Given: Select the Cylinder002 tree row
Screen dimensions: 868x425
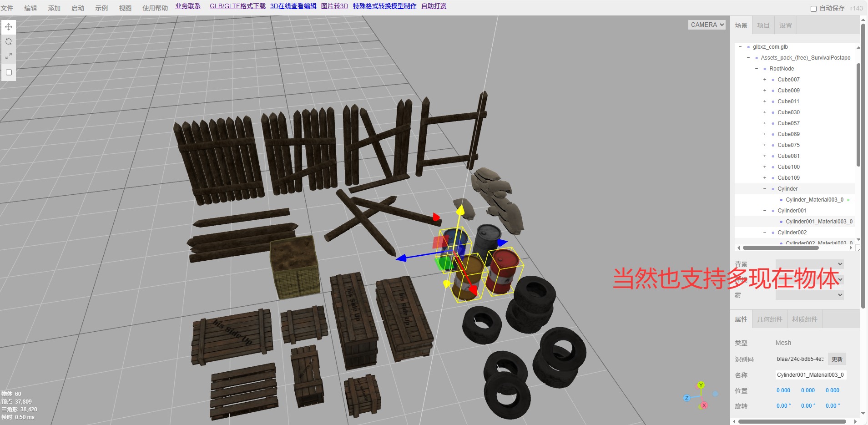Looking at the screenshot, I should tap(795, 233).
